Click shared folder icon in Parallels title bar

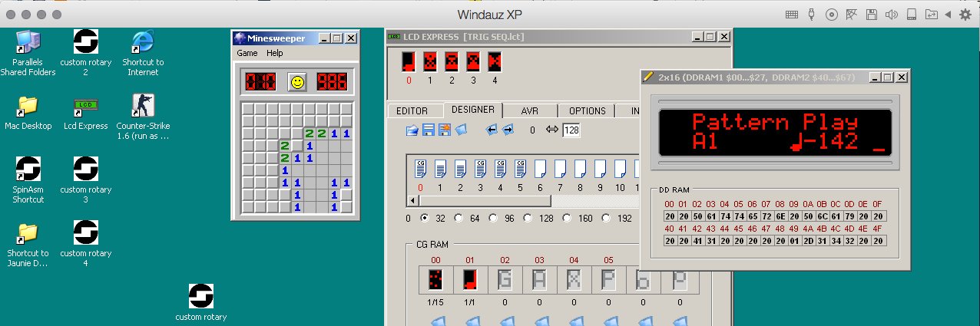pos(931,15)
